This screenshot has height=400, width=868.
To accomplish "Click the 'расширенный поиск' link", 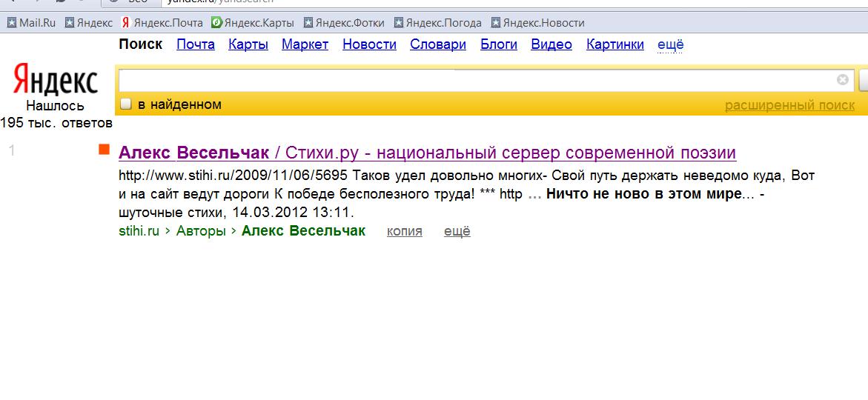I will (789, 105).
